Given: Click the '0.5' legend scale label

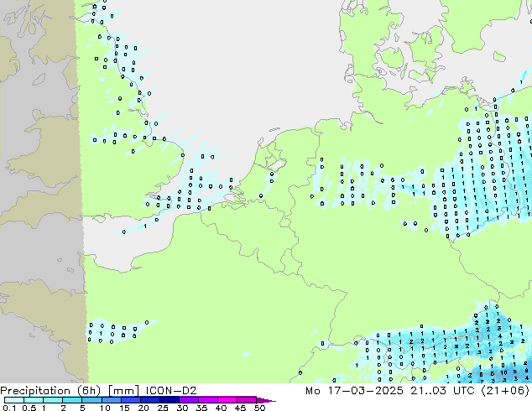Looking at the screenshot, I should (29, 408).
